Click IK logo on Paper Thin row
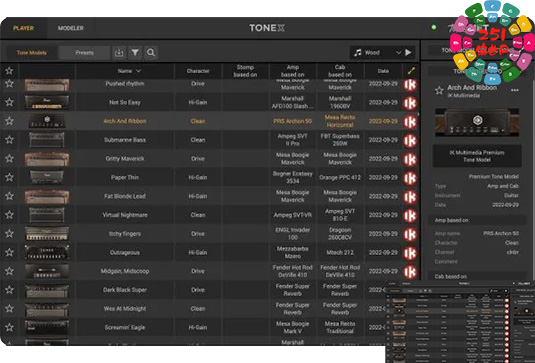This screenshot has width=535, height=363. point(410,178)
